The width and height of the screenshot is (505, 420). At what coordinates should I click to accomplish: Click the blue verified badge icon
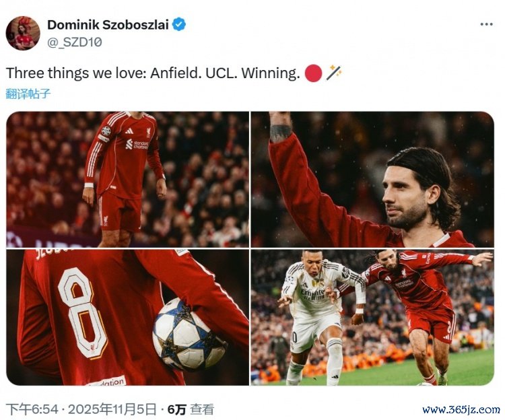pyautogui.click(x=178, y=25)
